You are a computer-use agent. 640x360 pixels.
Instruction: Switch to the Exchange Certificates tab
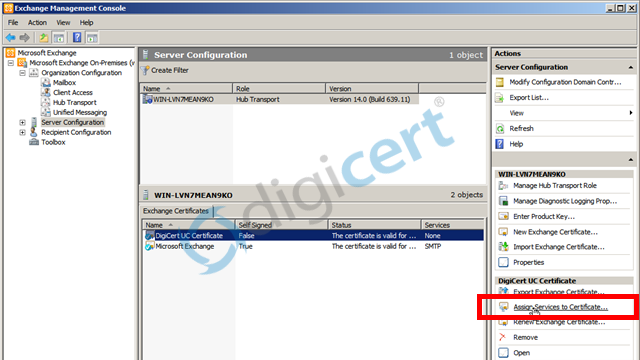[176, 211]
